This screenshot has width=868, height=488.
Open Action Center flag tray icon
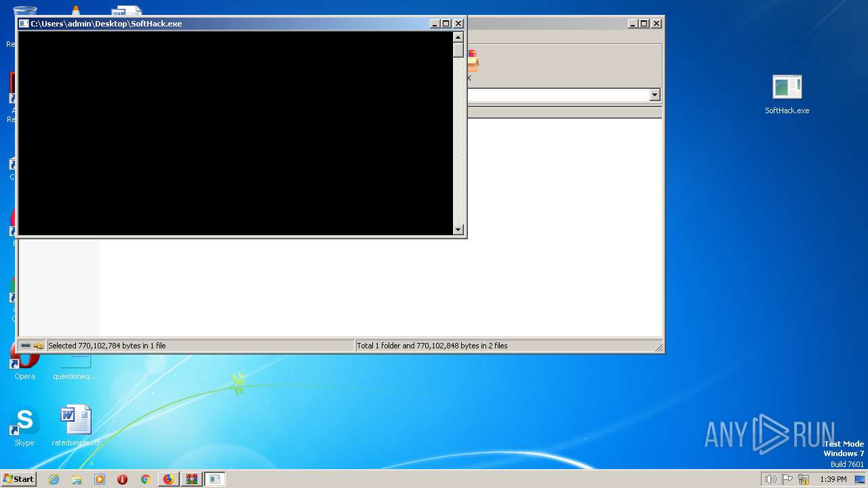pyautogui.click(x=787, y=479)
